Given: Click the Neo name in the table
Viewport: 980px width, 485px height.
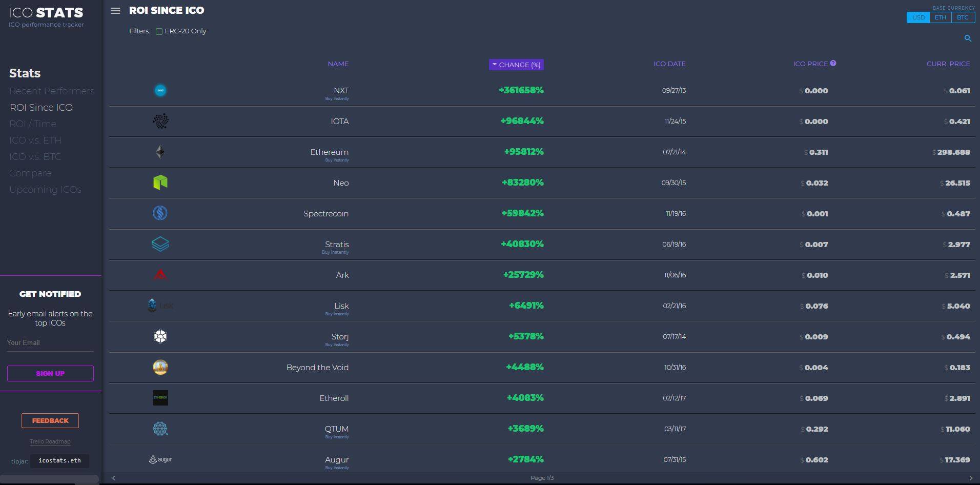Looking at the screenshot, I should [341, 183].
